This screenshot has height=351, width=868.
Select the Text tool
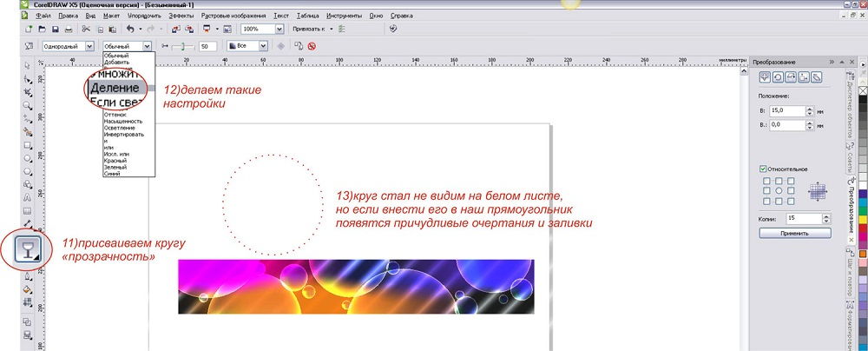point(27,197)
